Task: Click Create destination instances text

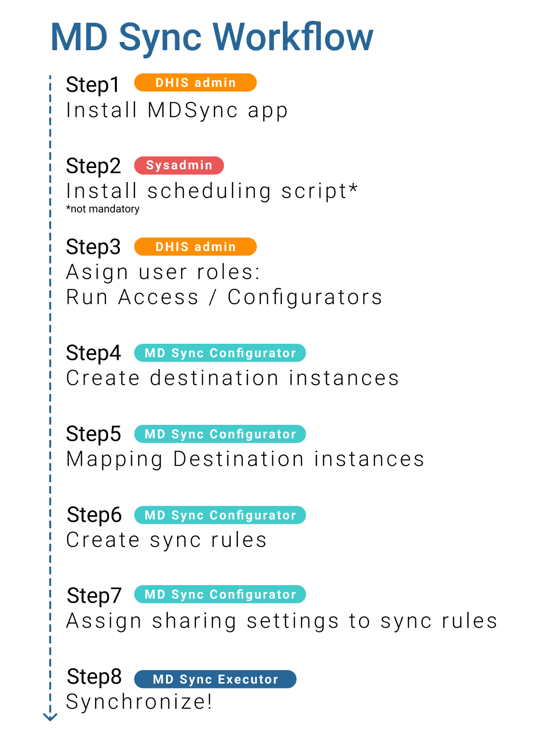Action: point(233,378)
